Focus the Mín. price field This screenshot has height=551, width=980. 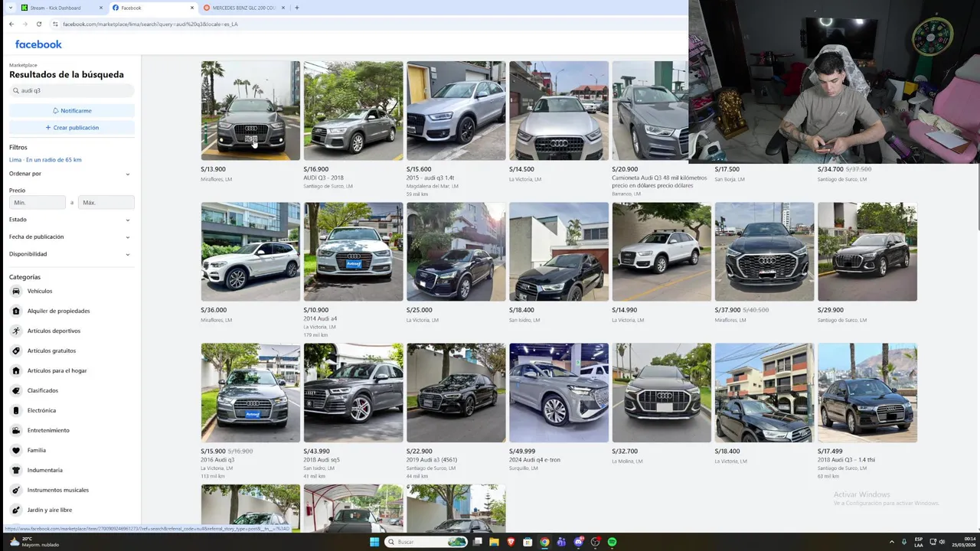coord(38,203)
